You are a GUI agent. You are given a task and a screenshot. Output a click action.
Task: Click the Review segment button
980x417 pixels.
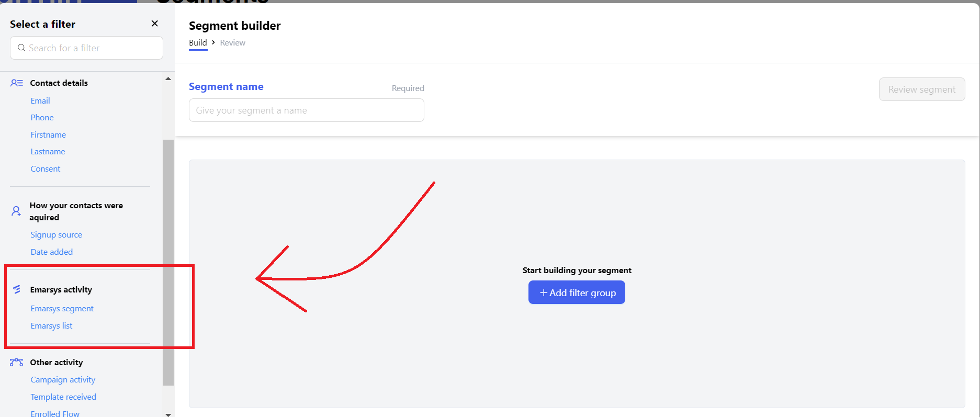tap(921, 89)
